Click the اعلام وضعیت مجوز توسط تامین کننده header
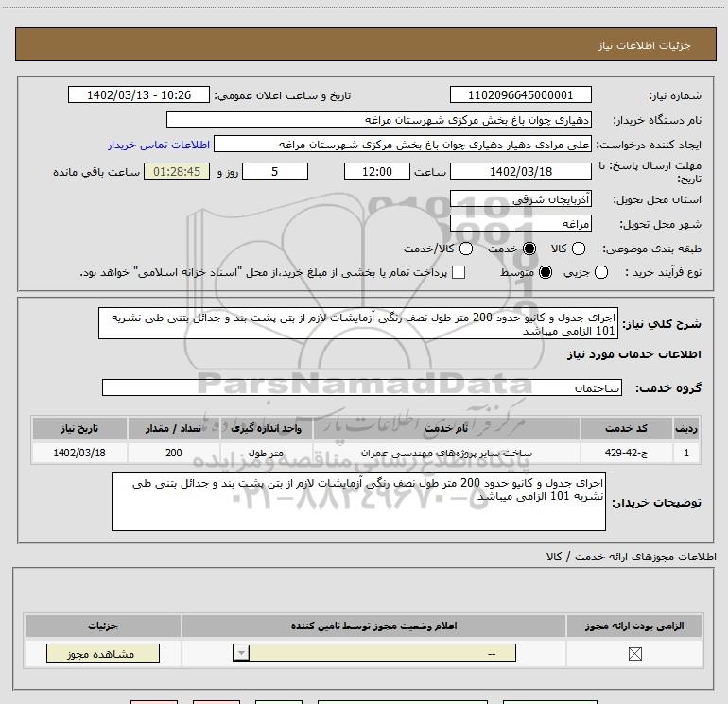728x704 pixels. coord(373,626)
